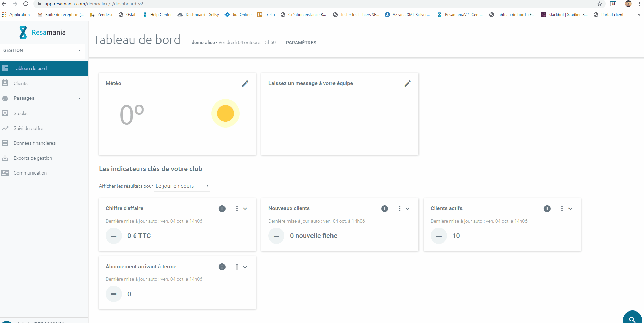Bookmark this page with the star icon
Viewport: 644px width, 323px height.
(x=600, y=4)
